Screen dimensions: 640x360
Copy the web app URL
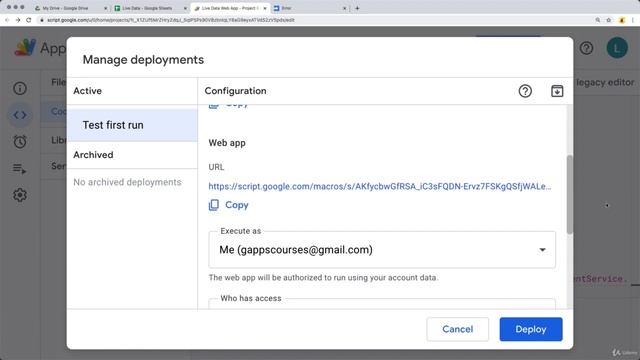point(229,204)
